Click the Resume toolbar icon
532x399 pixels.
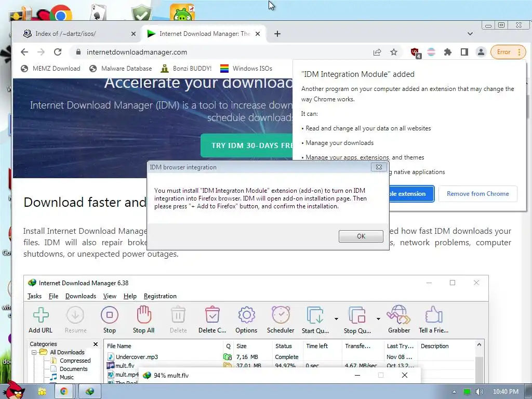click(x=75, y=315)
